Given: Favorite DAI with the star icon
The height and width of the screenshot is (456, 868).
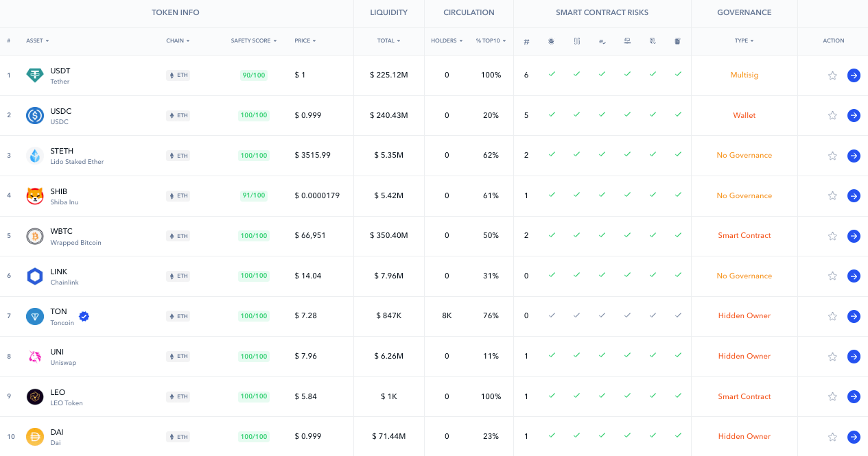Looking at the screenshot, I should point(832,437).
